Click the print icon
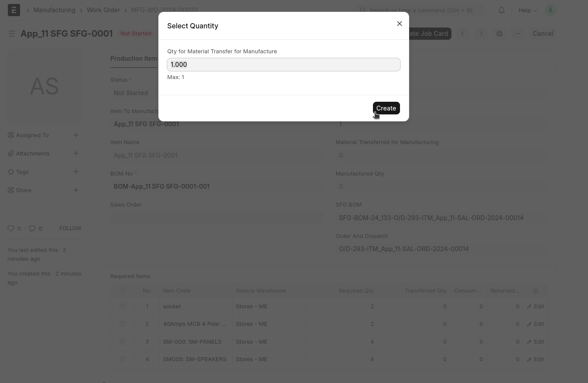 [x=499, y=34]
